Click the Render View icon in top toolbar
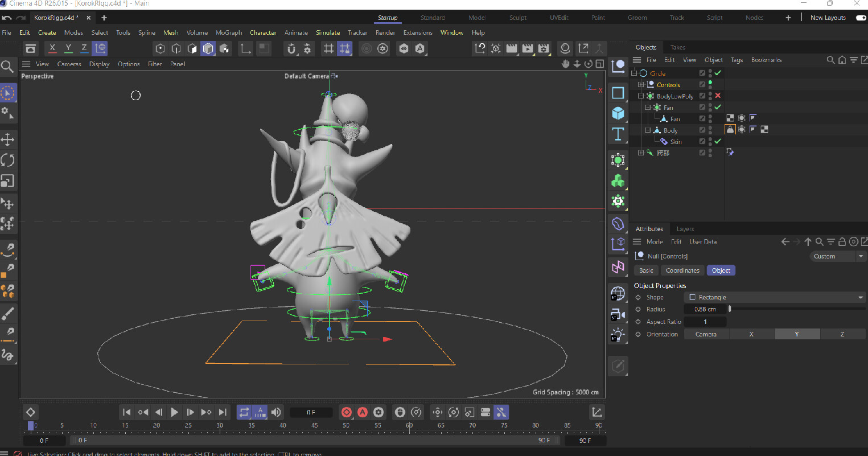Screen dimensions: 868x456 512,48
